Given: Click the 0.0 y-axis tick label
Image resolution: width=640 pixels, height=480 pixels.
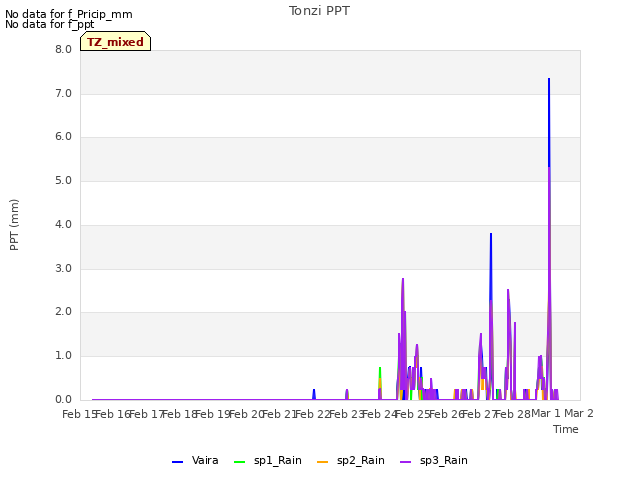Looking at the screenshot, I should click(64, 400).
